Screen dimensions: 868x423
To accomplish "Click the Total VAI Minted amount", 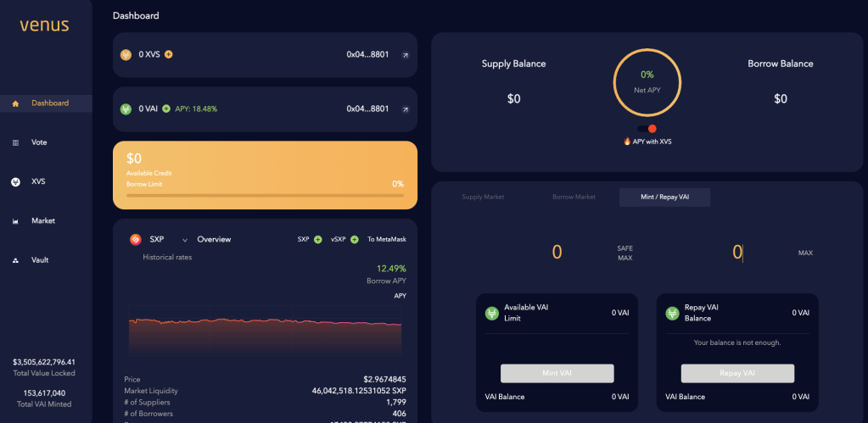I will click(44, 393).
